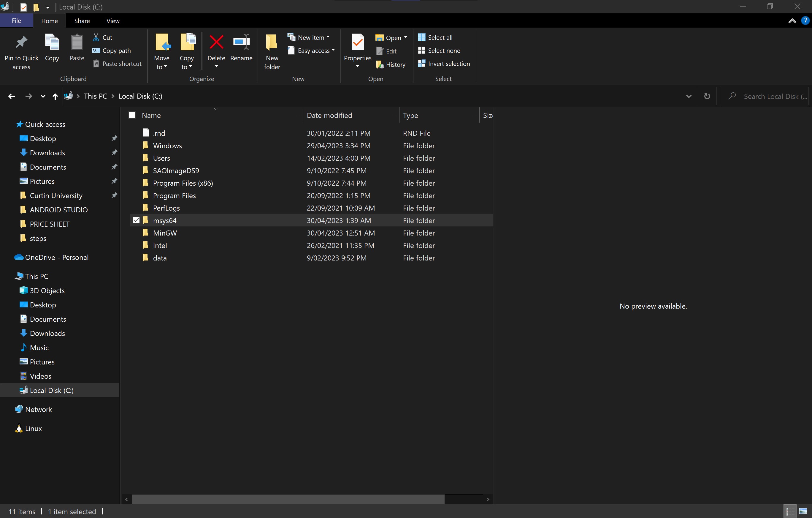Sort by Date modified column header

[351, 116]
